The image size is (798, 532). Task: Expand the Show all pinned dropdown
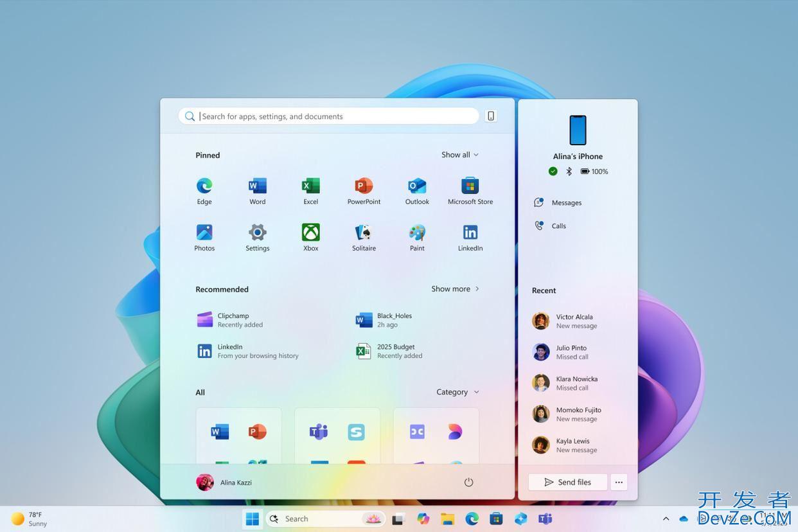coord(459,155)
